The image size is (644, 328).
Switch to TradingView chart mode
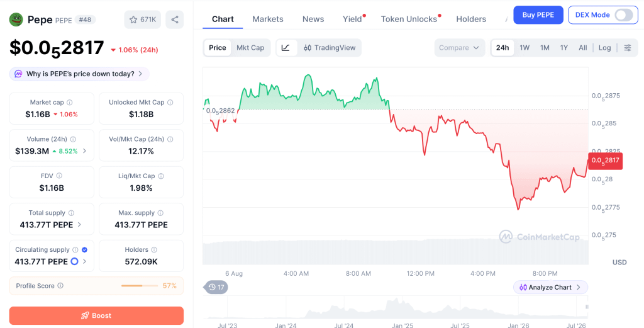click(x=330, y=48)
